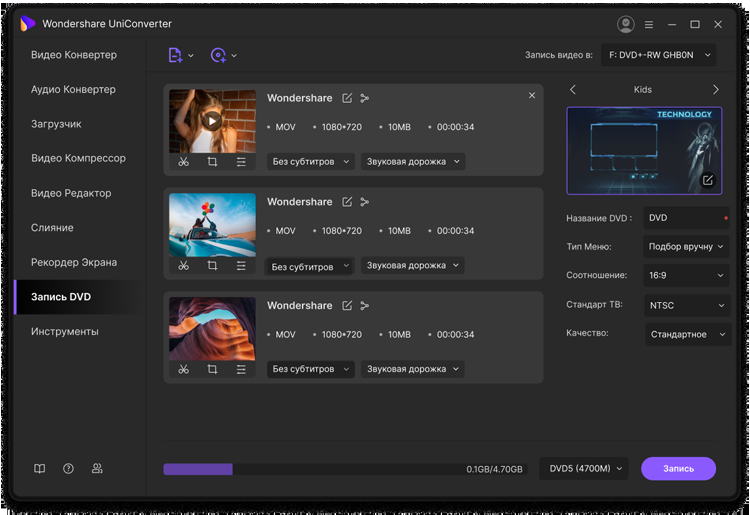Click the Wondershare UniConverter logo
The image size is (750, 515).
click(27, 23)
